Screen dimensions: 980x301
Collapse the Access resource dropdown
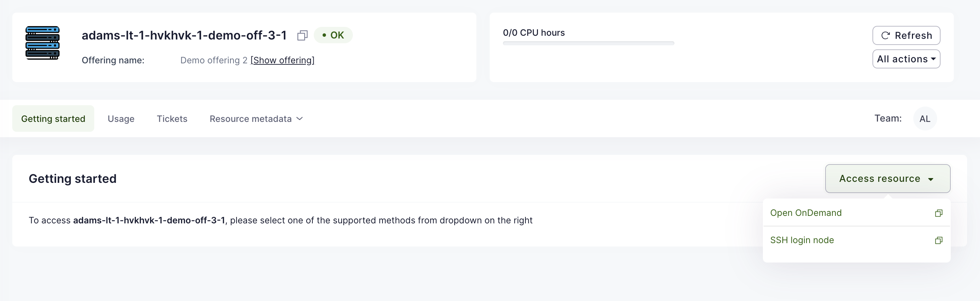point(887,178)
